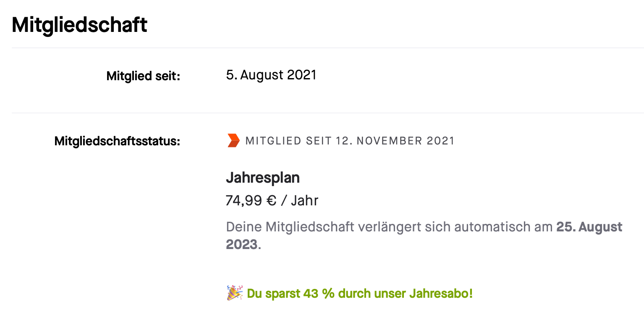
Task: Click the Jahresplan plan title
Action: click(x=262, y=178)
